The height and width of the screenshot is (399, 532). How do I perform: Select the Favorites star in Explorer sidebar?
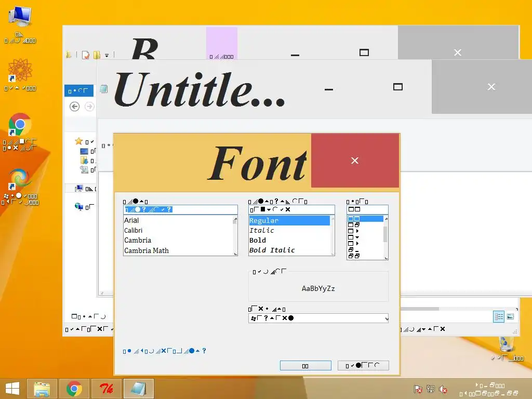pyautogui.click(x=79, y=141)
